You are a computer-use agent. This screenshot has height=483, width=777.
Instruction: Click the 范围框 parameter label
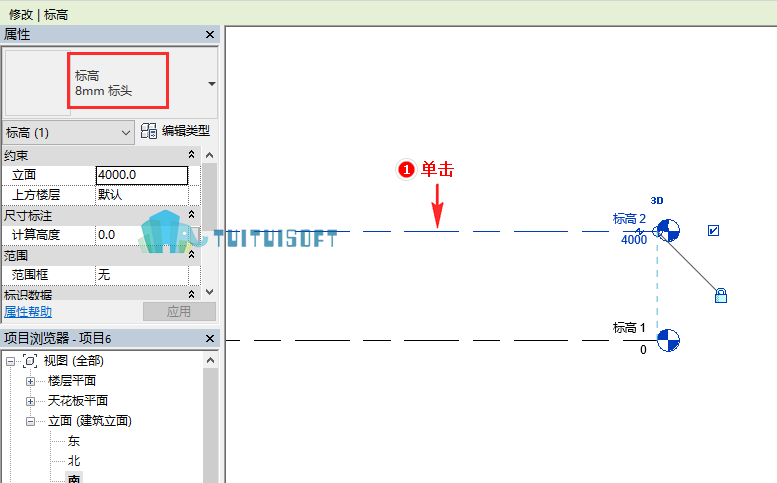pyautogui.click(x=30, y=274)
